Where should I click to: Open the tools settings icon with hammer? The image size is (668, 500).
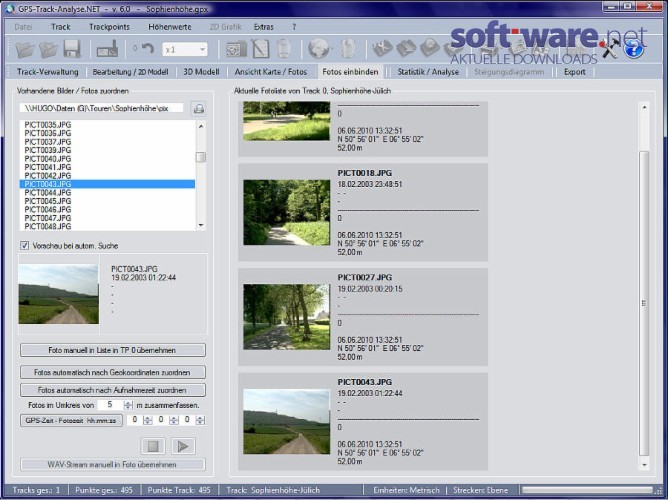[610, 49]
